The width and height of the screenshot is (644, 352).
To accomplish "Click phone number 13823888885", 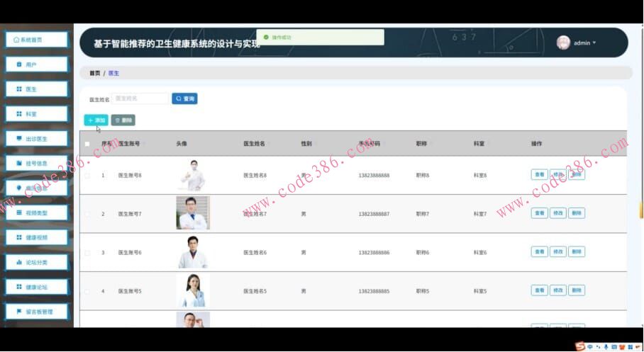I will coord(374,291).
